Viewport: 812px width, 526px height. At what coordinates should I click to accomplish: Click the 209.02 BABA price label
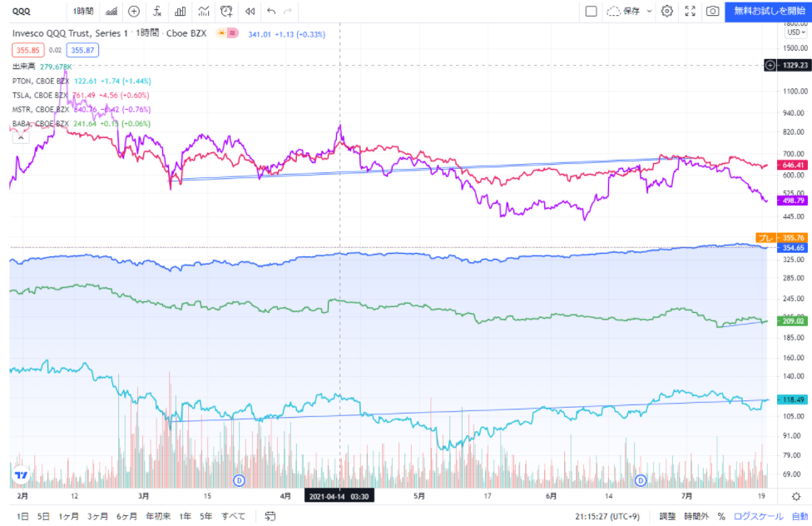click(792, 321)
